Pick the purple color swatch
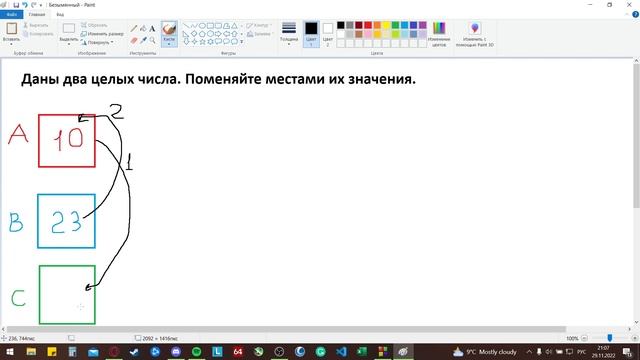Viewport: 640px width, 360px height. tap(422, 25)
